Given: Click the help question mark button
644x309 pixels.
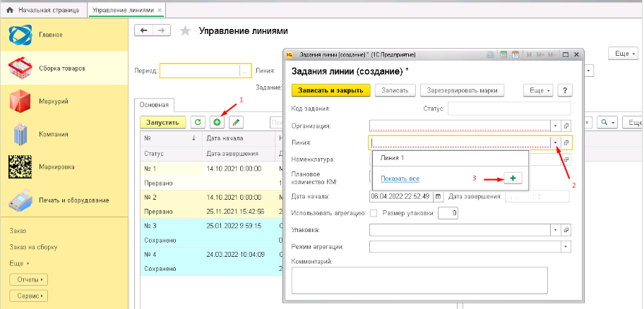Looking at the screenshot, I should coord(565,90).
